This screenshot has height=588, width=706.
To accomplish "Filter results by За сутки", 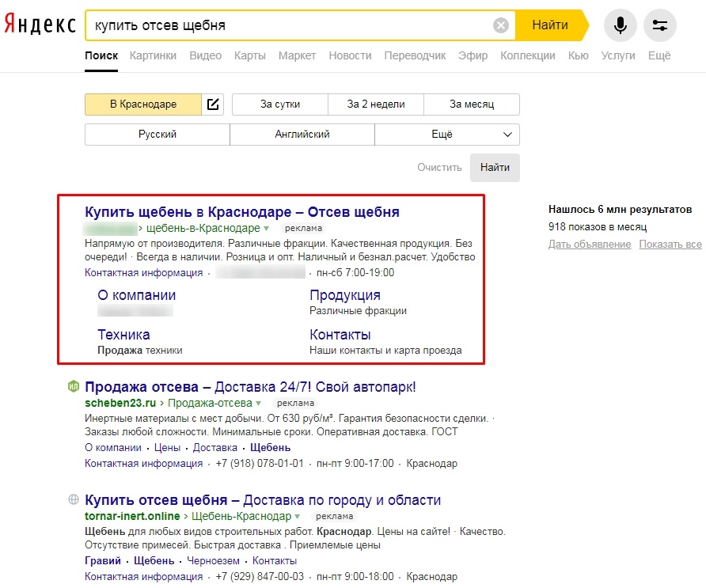I will coord(280,104).
